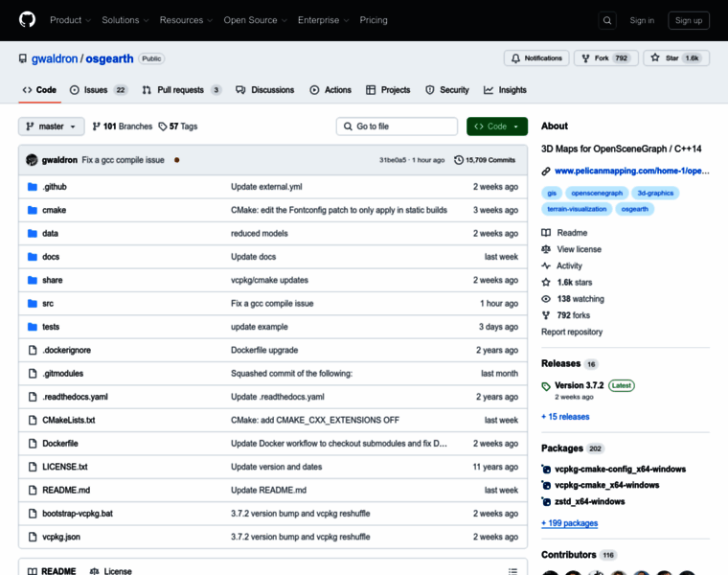The image size is (728, 575).
Task: Switch to the Issues tab
Action: 98,90
